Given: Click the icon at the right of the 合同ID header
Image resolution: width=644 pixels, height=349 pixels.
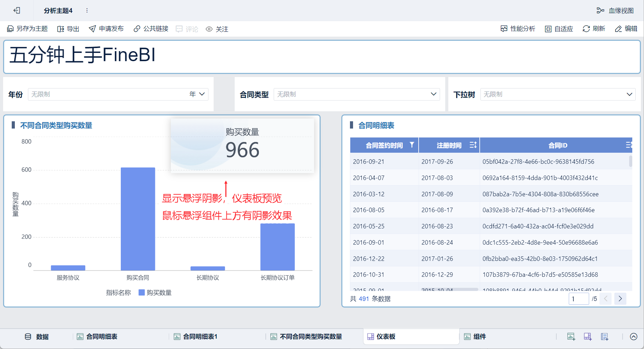Looking at the screenshot, I should click(629, 145).
